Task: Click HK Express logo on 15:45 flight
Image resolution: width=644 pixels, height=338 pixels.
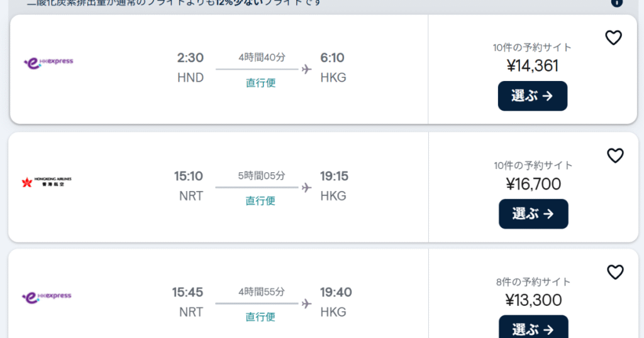Action: coord(47,297)
